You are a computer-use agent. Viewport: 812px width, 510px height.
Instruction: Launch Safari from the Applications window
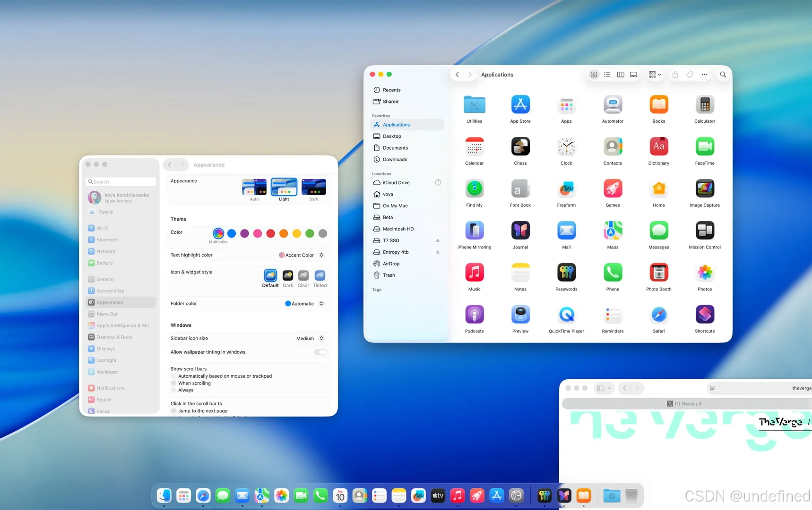click(x=659, y=314)
